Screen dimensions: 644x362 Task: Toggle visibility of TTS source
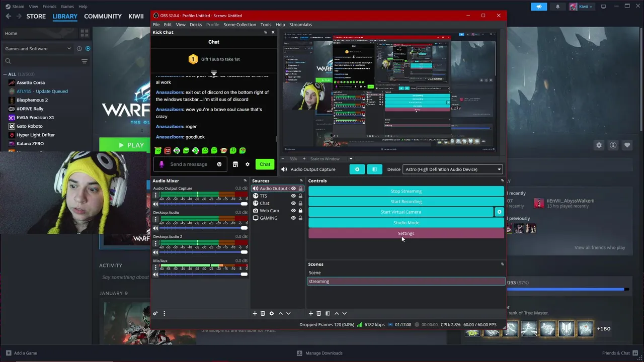pos(293,196)
